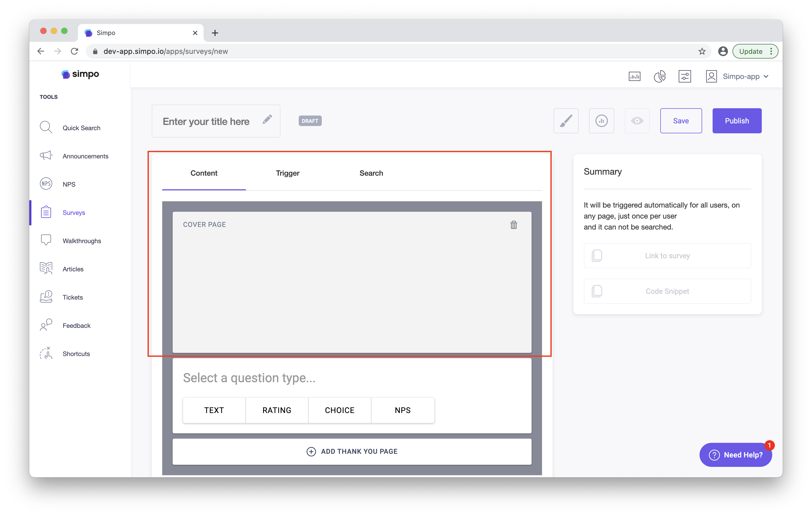The height and width of the screenshot is (516, 812).
Task: Open Feedback in sidebar
Action: click(x=76, y=326)
